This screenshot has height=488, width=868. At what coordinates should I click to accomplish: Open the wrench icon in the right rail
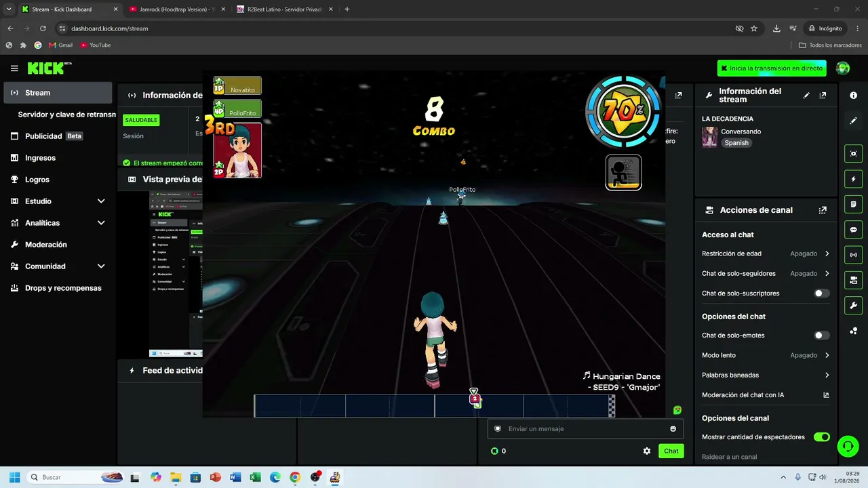pos(853,306)
